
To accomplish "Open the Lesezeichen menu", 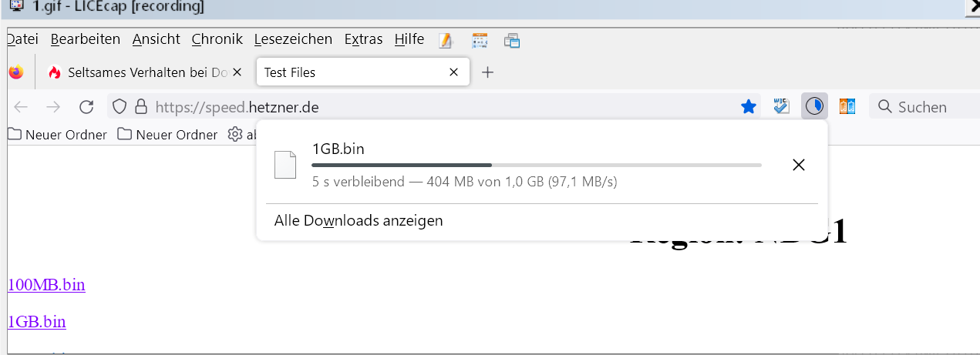I will pos(293,39).
